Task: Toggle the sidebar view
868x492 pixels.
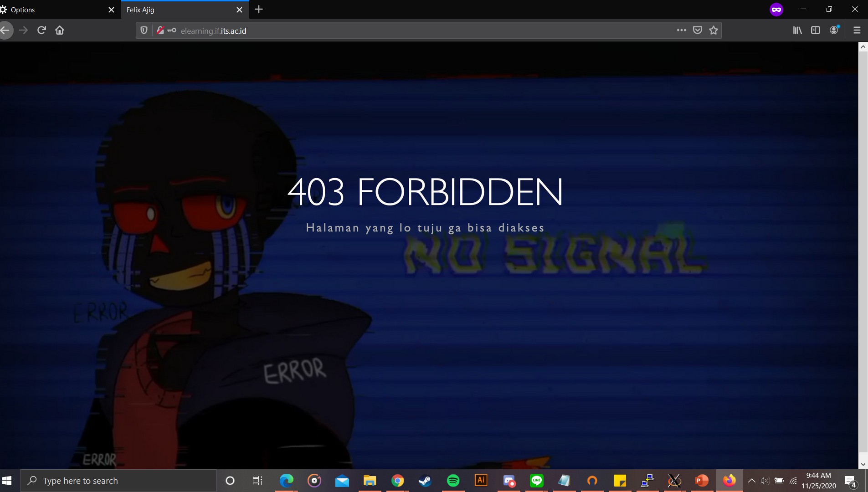Action: tap(816, 30)
